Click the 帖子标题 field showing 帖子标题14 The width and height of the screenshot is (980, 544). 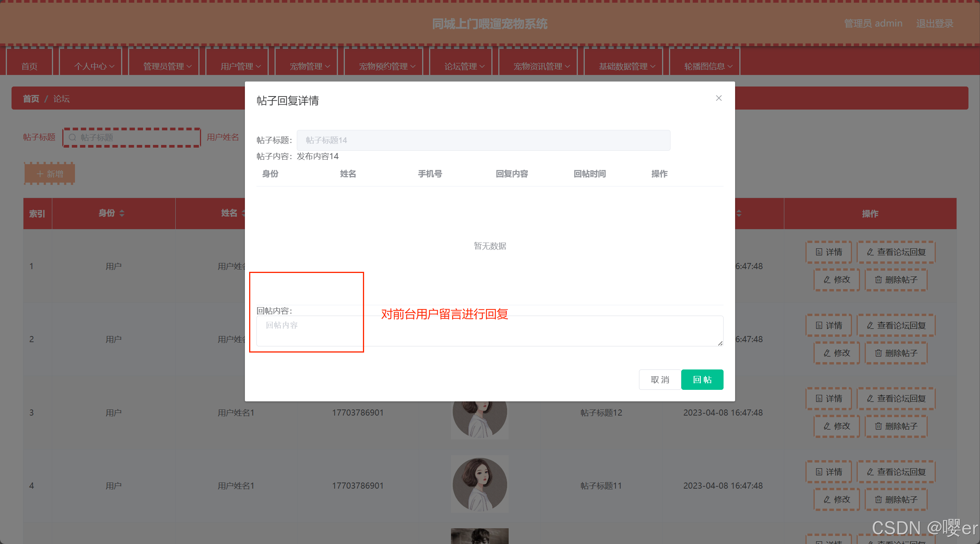(x=483, y=140)
